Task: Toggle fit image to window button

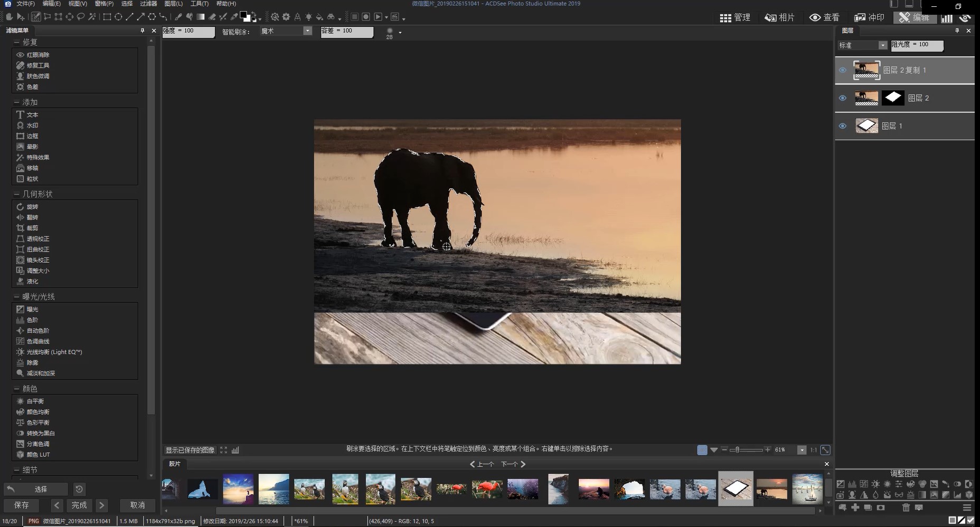Action: tap(825, 450)
